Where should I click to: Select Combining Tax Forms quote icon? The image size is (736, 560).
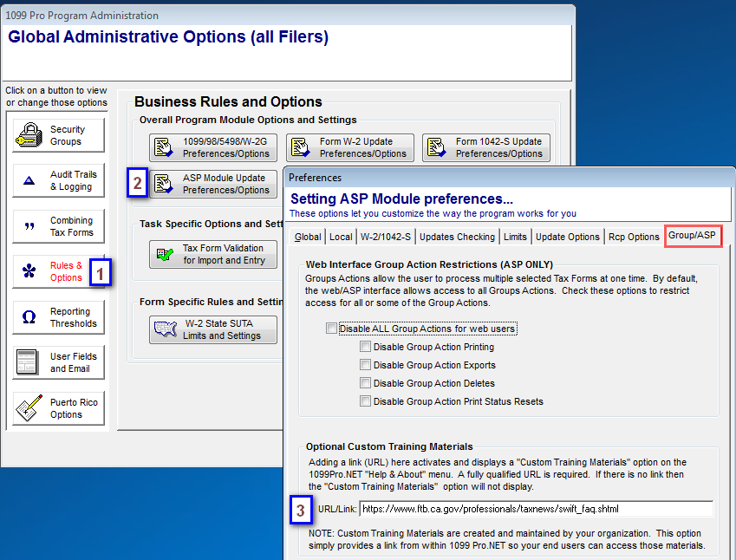(29, 226)
